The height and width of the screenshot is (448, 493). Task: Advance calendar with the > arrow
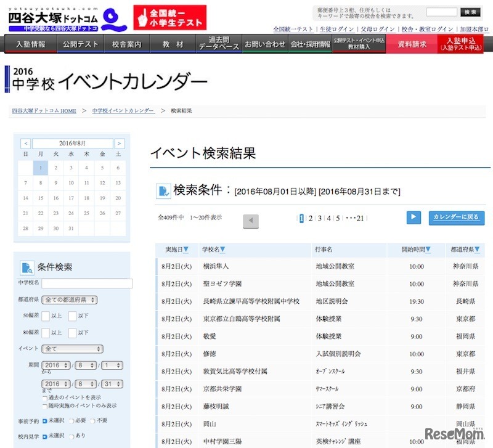120,143
